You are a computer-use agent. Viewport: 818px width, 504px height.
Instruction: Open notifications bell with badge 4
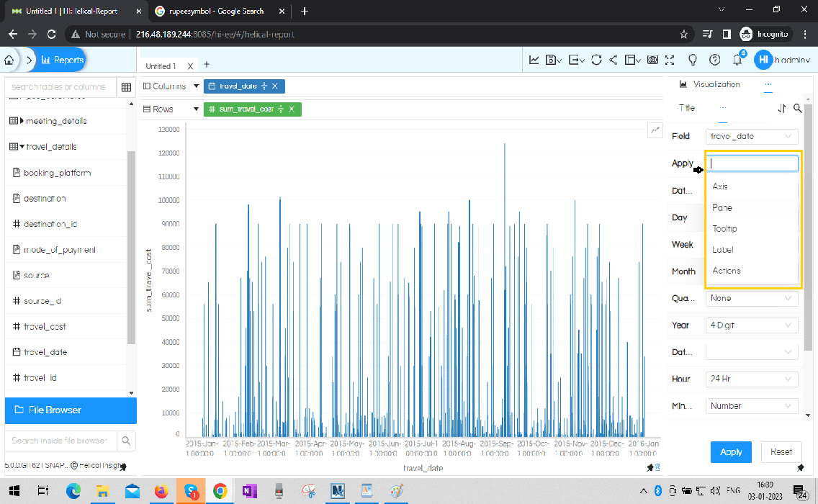737,59
